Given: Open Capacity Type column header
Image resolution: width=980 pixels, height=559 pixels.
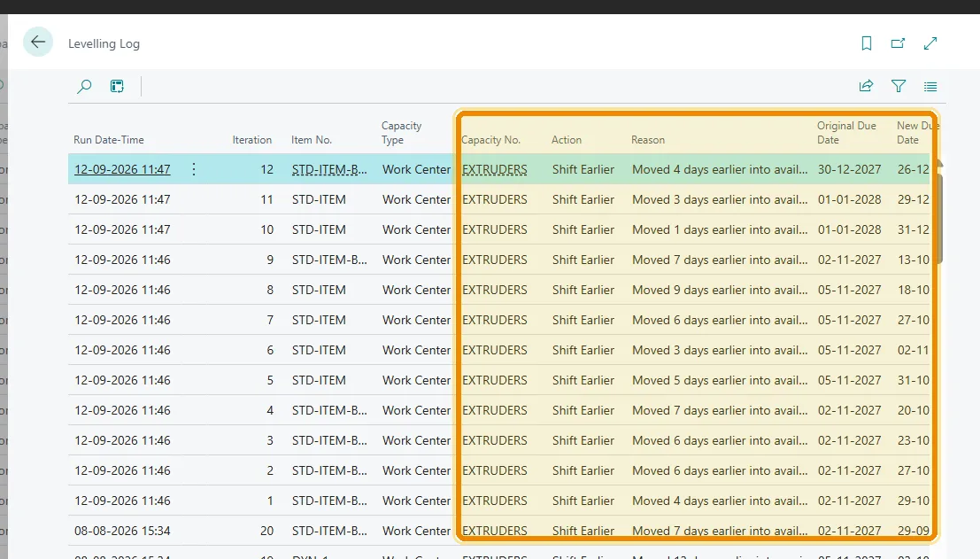Looking at the screenshot, I should pyautogui.click(x=401, y=133).
